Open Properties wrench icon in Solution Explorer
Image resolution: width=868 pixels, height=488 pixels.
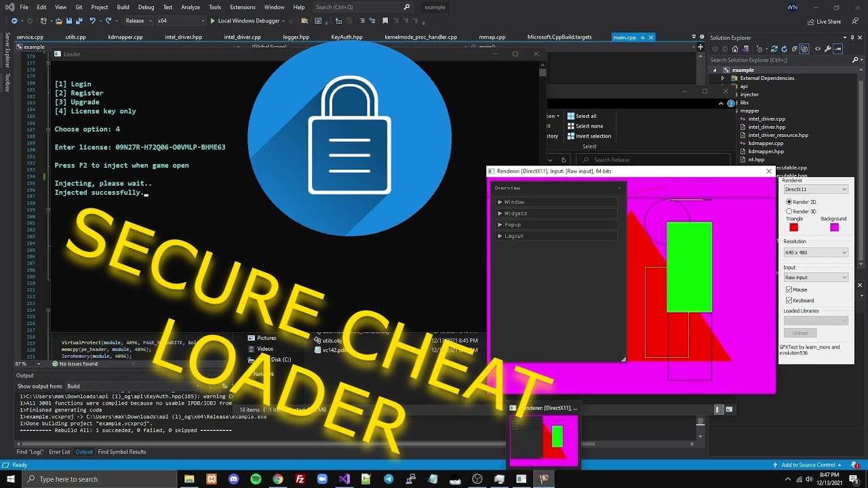828,49
